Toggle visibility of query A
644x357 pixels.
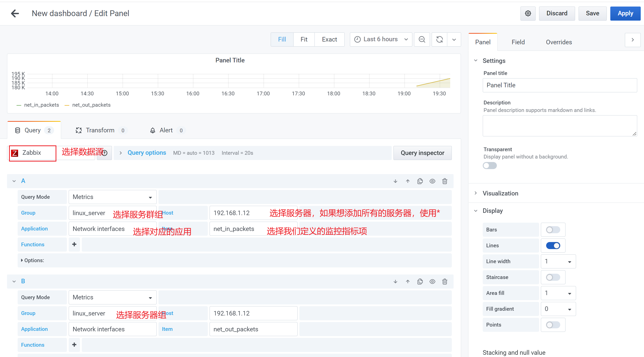click(432, 181)
